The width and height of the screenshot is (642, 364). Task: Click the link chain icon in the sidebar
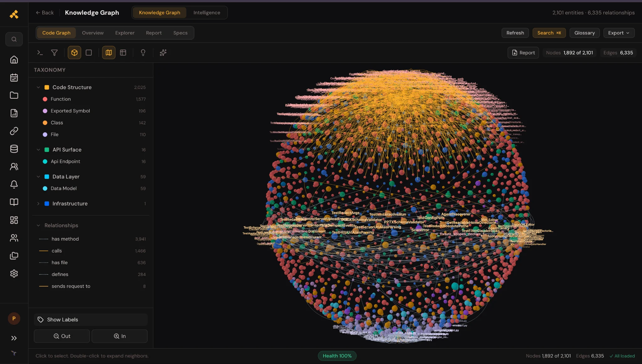click(14, 131)
